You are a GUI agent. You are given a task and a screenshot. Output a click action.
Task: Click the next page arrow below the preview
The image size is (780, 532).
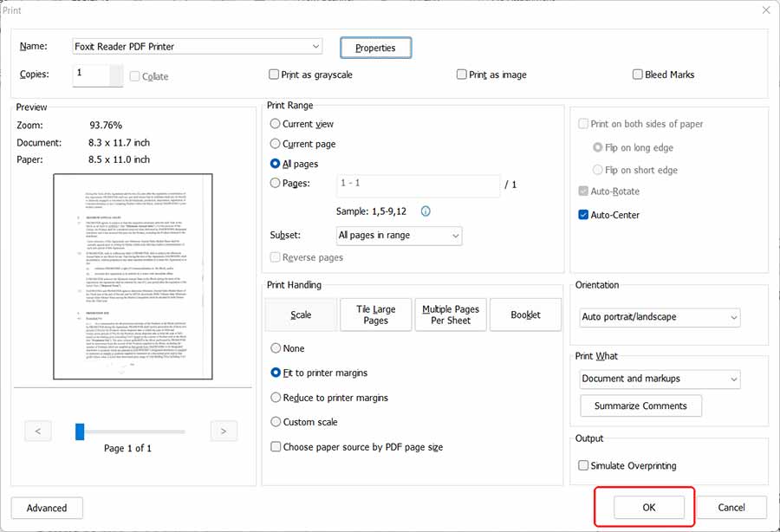(224, 431)
